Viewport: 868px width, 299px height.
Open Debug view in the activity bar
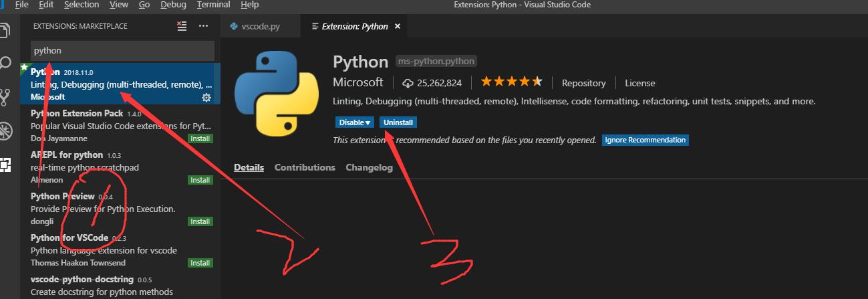pyautogui.click(x=5, y=130)
